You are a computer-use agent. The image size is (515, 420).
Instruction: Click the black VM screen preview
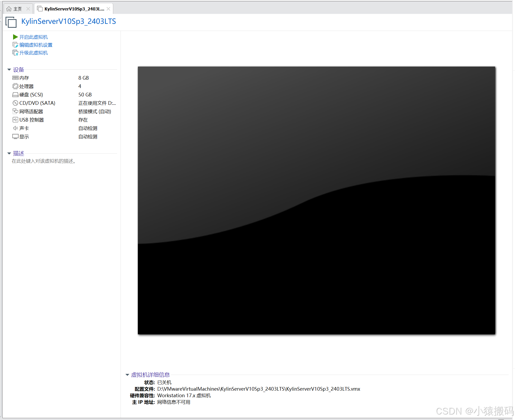[316, 200]
